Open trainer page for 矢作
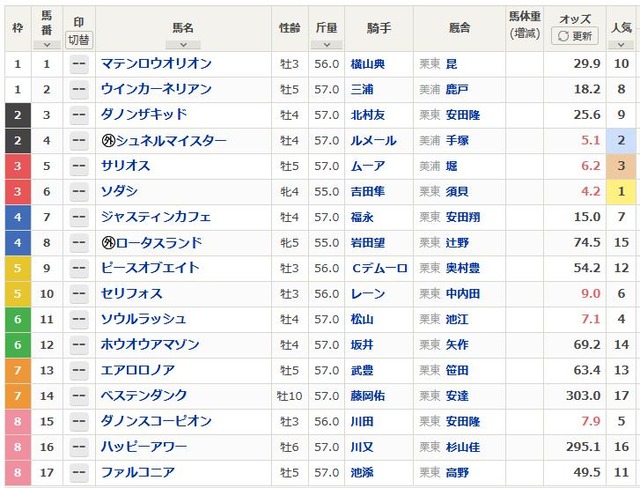Screen dimensions: 640x488 [x=457, y=345]
